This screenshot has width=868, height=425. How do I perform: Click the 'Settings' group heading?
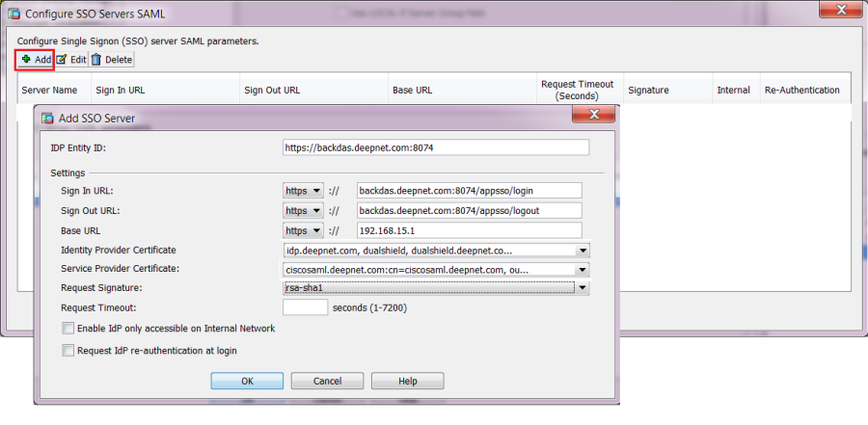point(68,173)
